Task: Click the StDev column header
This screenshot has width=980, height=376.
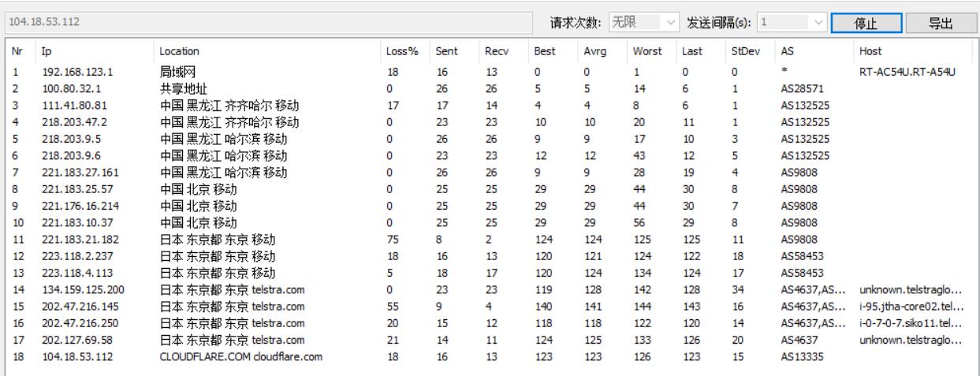Action: pos(743,51)
